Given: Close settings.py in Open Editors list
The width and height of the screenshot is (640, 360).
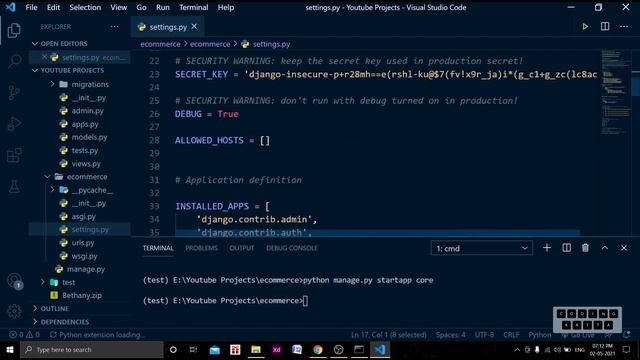Looking at the screenshot, I should click(44, 57).
